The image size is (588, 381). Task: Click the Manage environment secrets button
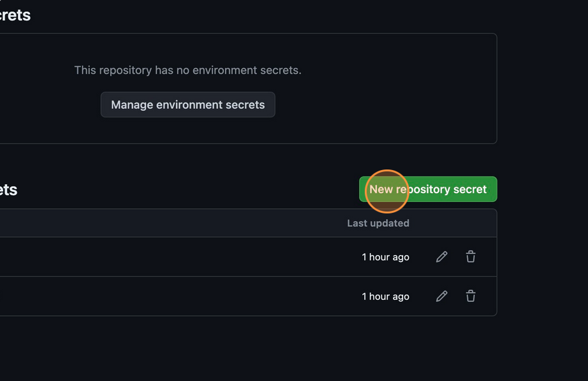[187, 104]
